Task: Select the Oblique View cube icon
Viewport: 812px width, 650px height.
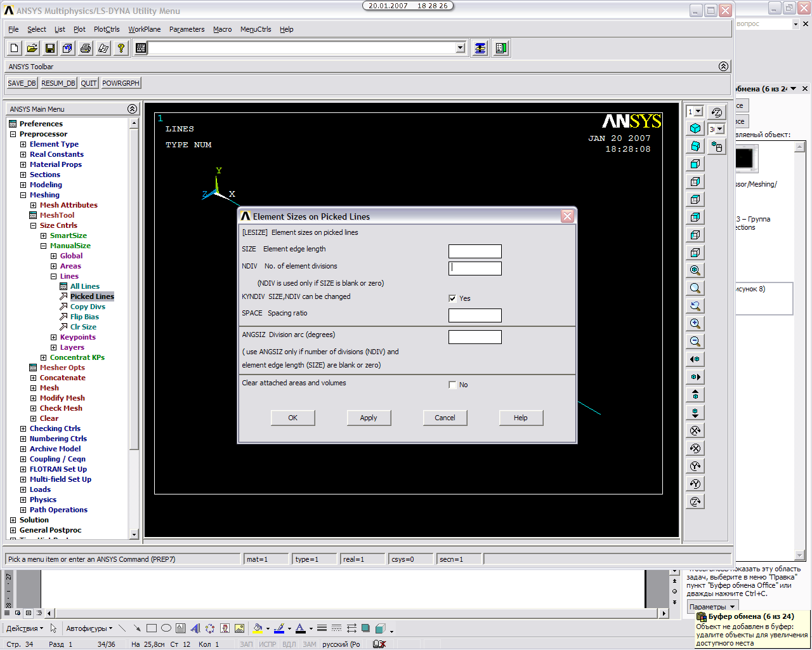Action: click(x=695, y=146)
